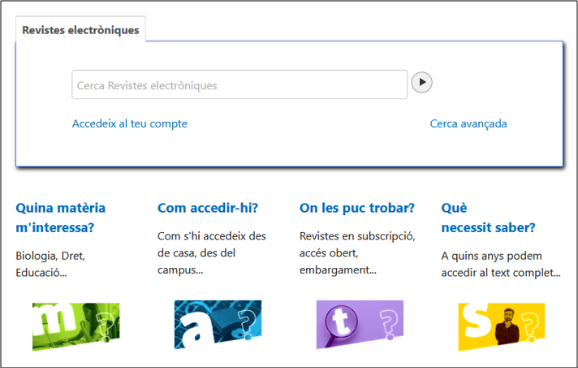
Task: Open the yellow 's' saber thumbnail
Action: click(x=502, y=327)
